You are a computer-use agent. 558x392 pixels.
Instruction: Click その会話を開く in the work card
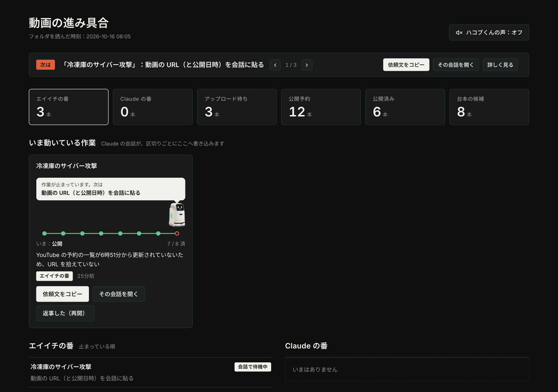coord(119,294)
